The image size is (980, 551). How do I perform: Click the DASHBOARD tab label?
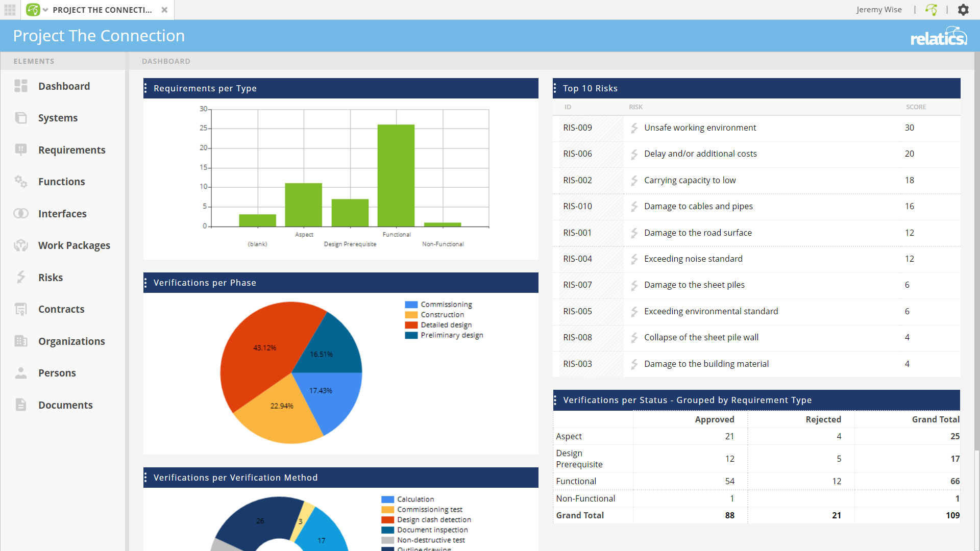tap(166, 61)
